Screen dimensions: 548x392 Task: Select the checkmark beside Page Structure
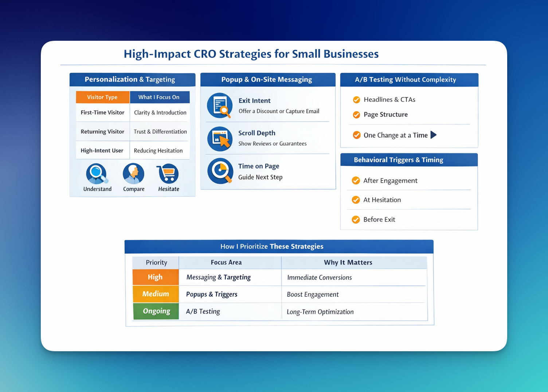pos(356,115)
